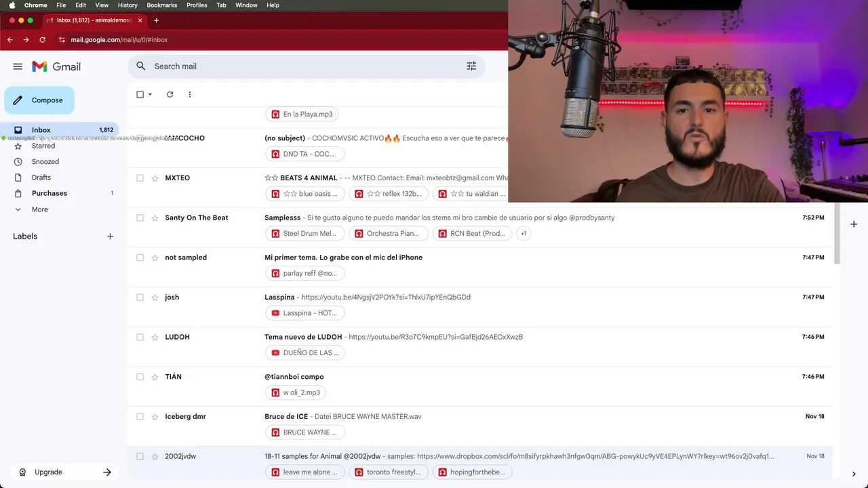Open the Inbox folder
This screenshot has height=488, width=868.
60,130
